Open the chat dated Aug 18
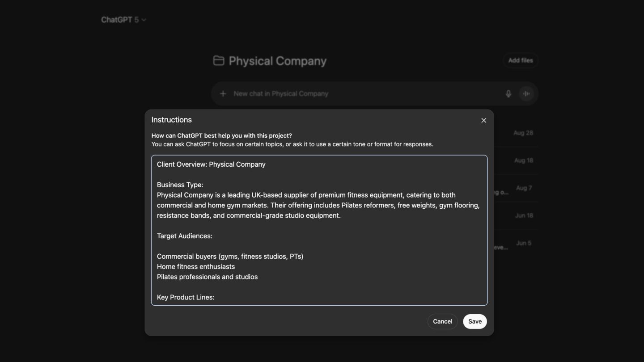 [523, 160]
